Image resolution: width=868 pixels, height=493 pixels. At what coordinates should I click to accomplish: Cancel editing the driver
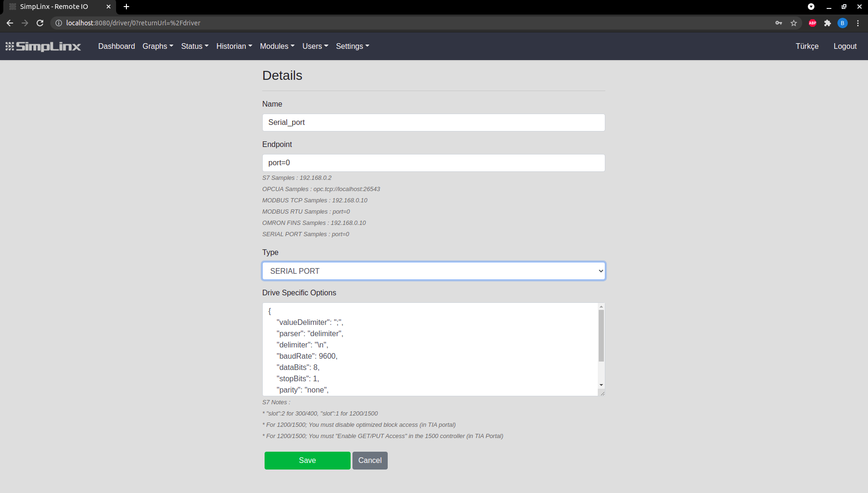[370, 461]
